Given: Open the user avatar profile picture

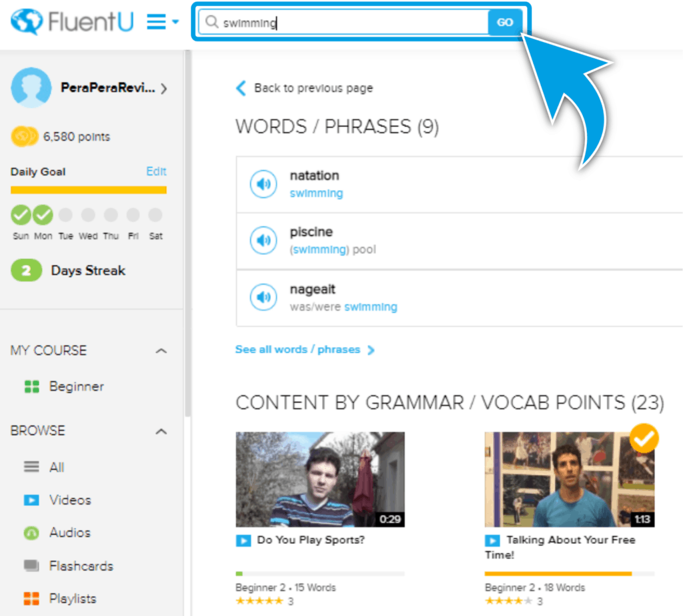Looking at the screenshot, I should pos(31,87).
